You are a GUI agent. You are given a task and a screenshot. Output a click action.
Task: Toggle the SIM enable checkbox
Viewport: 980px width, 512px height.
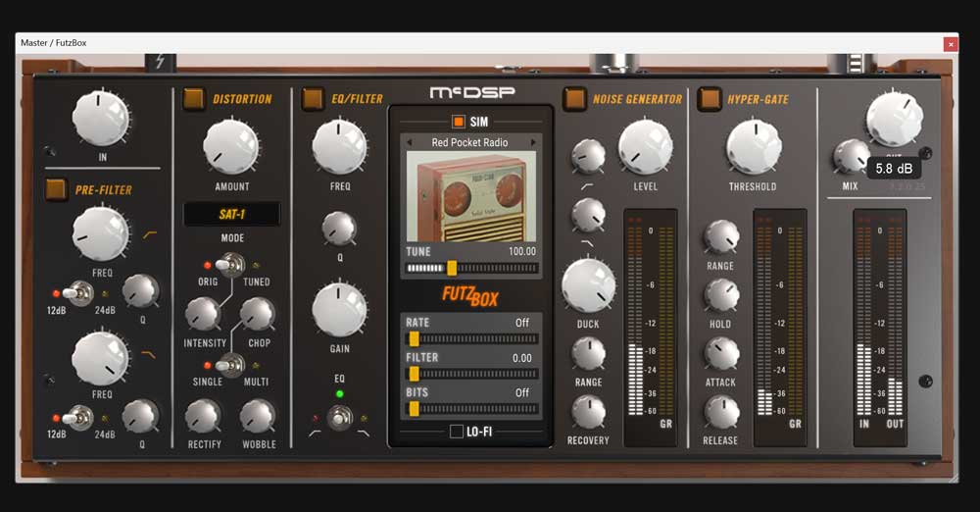[458, 122]
